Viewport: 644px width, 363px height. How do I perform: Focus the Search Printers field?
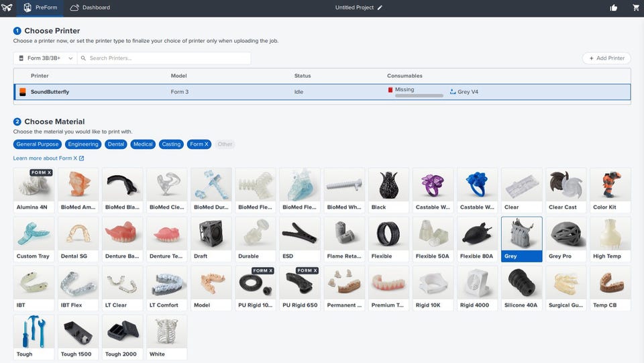tap(164, 58)
